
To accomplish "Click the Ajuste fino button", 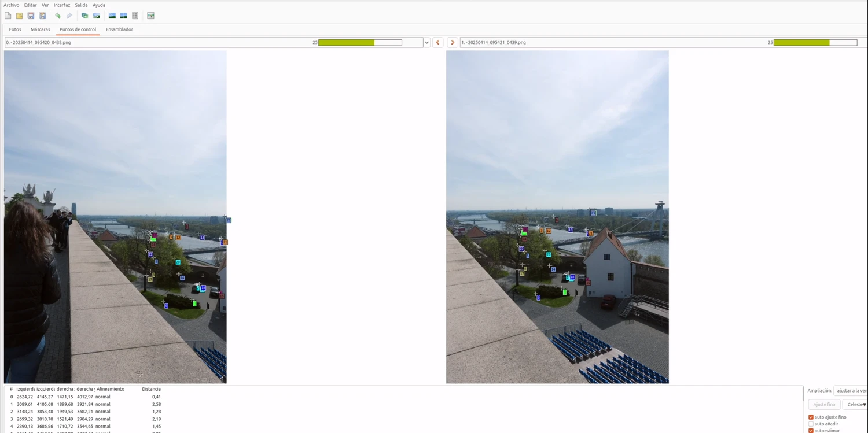I will (x=824, y=405).
